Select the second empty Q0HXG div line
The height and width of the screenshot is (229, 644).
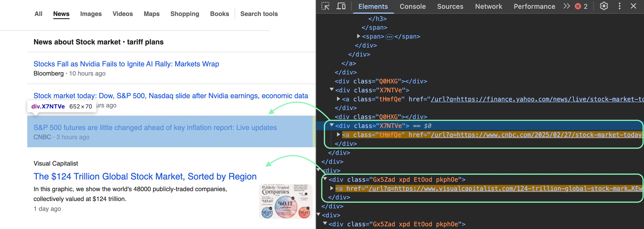381,117
